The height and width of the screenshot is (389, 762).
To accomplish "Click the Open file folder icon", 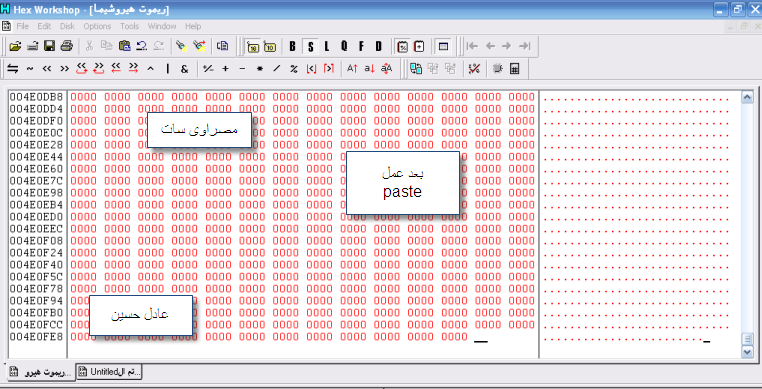I will pyautogui.click(x=15, y=46).
